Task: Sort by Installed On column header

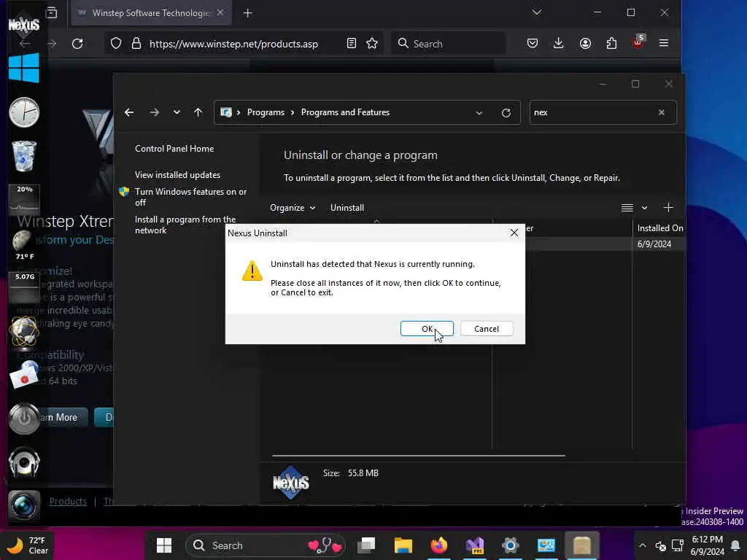Action: coord(659,228)
